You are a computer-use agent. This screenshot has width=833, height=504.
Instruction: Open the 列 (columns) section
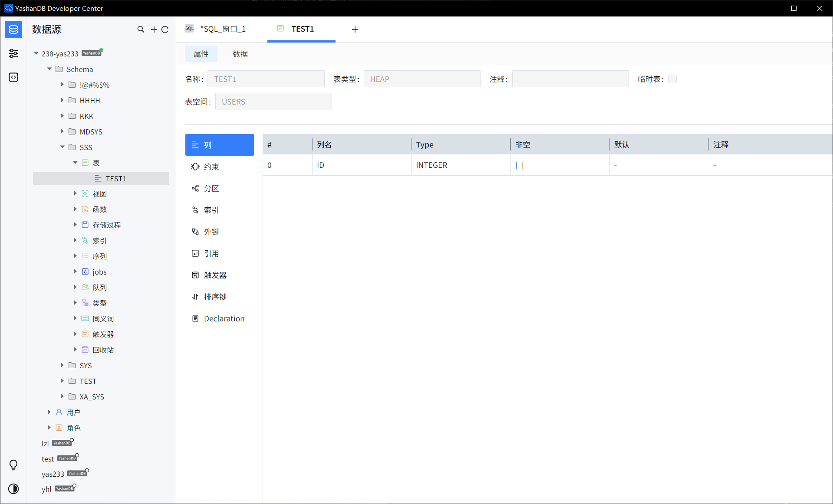point(220,145)
